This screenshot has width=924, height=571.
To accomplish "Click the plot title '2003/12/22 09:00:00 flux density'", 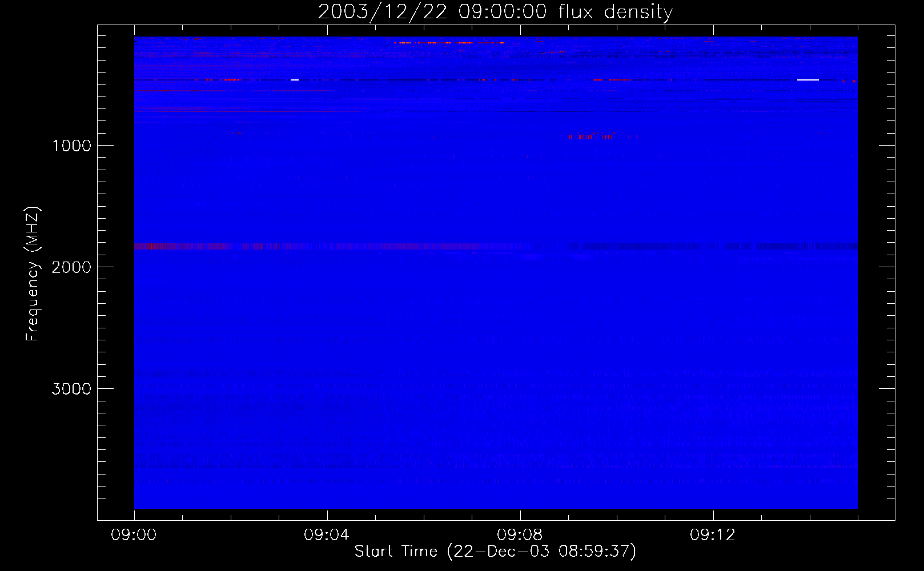I will (x=495, y=12).
